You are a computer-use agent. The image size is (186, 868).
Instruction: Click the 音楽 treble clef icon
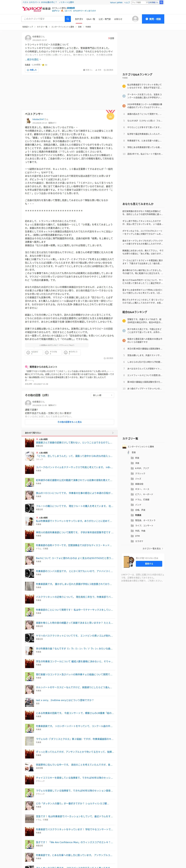(129, 452)
